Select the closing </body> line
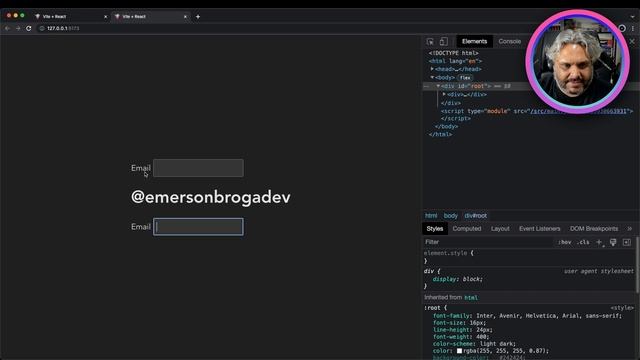Screen dimensions: 640x360 tap(446, 127)
